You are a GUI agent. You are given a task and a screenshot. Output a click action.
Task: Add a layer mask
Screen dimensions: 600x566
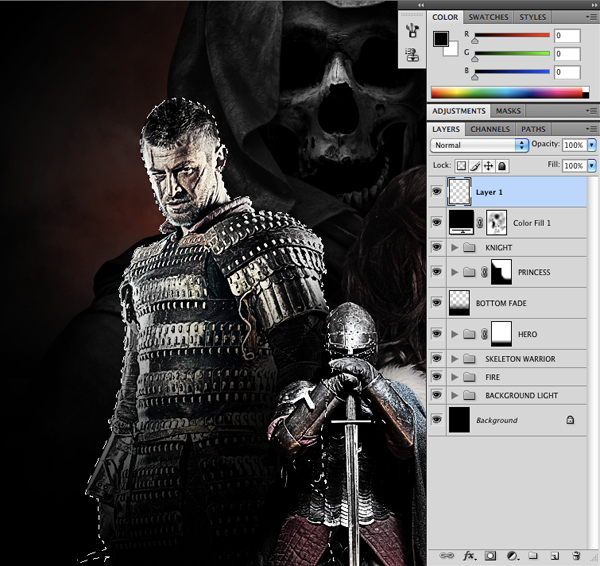490,555
